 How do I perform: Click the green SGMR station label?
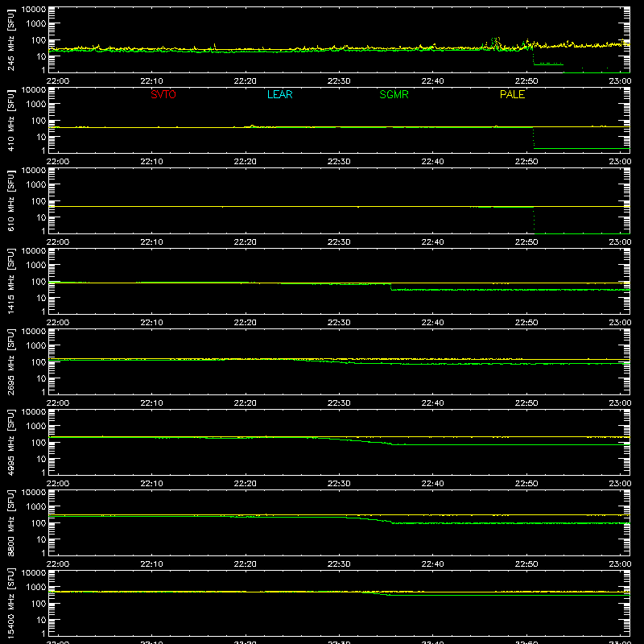(x=394, y=94)
